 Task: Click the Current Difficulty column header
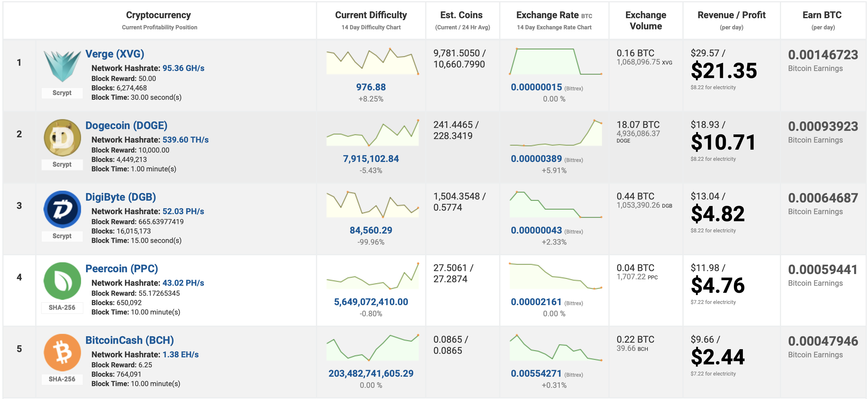pos(371,15)
